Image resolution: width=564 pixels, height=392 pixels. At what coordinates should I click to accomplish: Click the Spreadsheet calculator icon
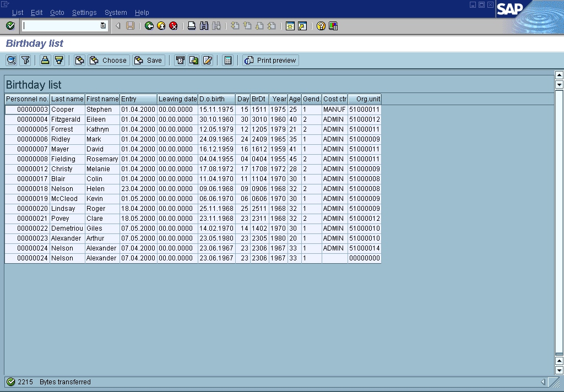pos(227,61)
